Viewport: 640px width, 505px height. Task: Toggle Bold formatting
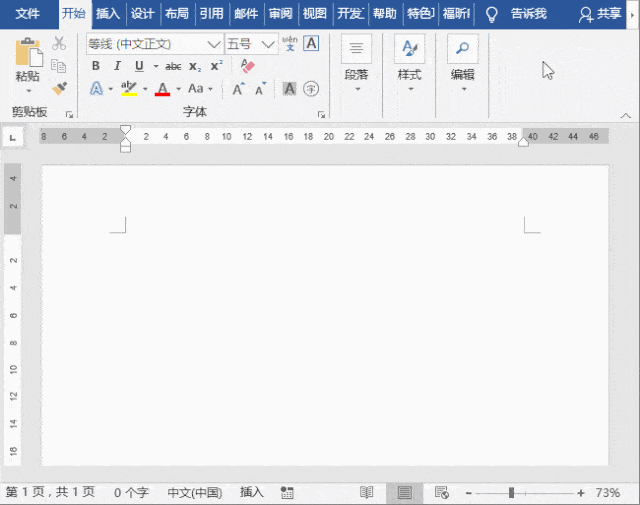(96, 66)
